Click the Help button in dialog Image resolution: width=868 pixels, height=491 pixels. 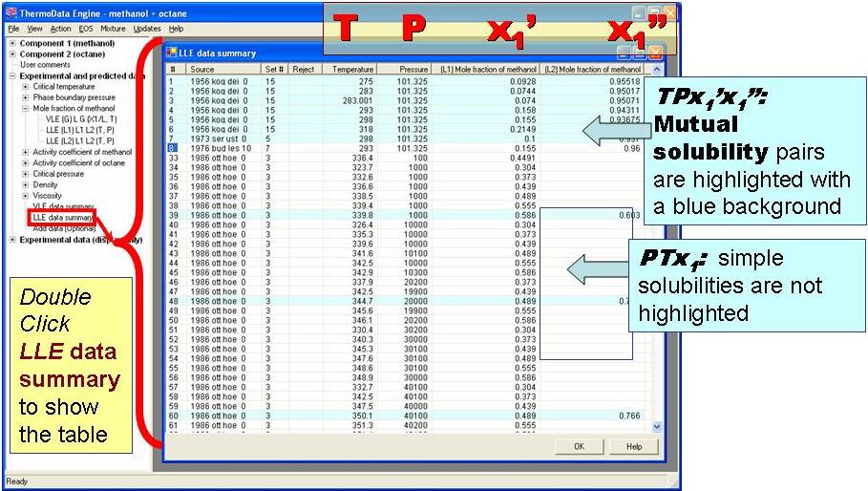pos(633,446)
